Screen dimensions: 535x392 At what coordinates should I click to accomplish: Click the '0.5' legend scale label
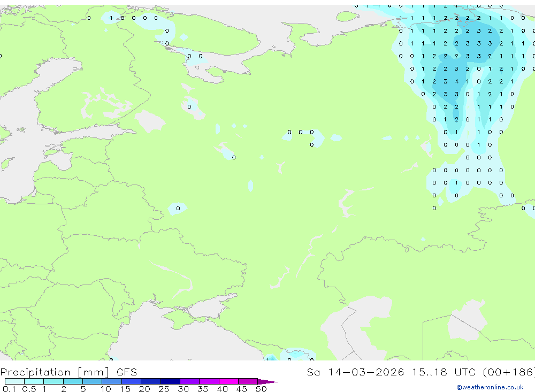29,389
